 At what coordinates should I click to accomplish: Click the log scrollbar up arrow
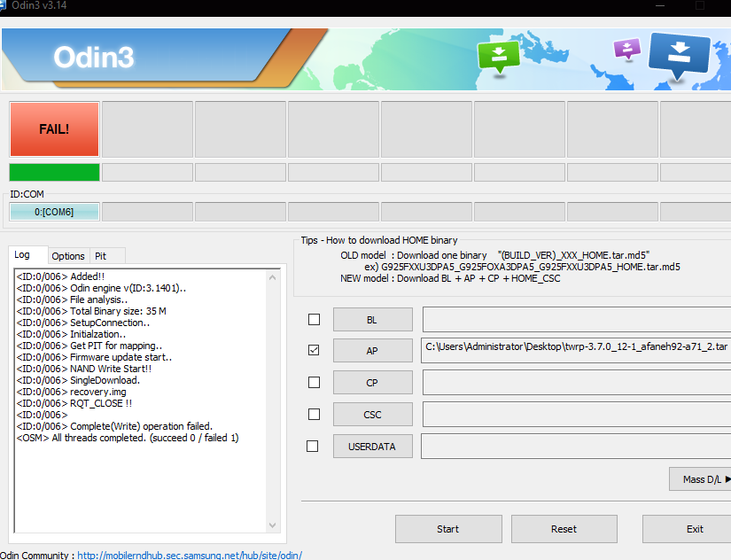[273, 277]
